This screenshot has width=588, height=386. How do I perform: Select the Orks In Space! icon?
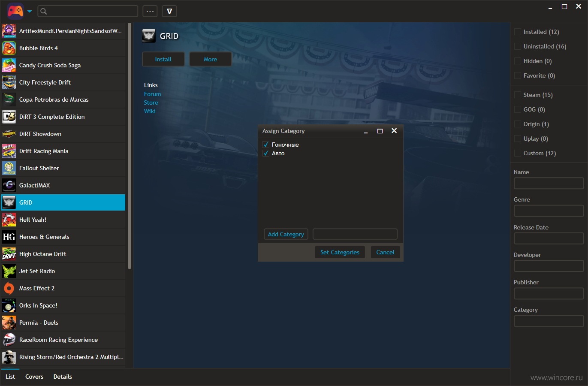click(9, 305)
